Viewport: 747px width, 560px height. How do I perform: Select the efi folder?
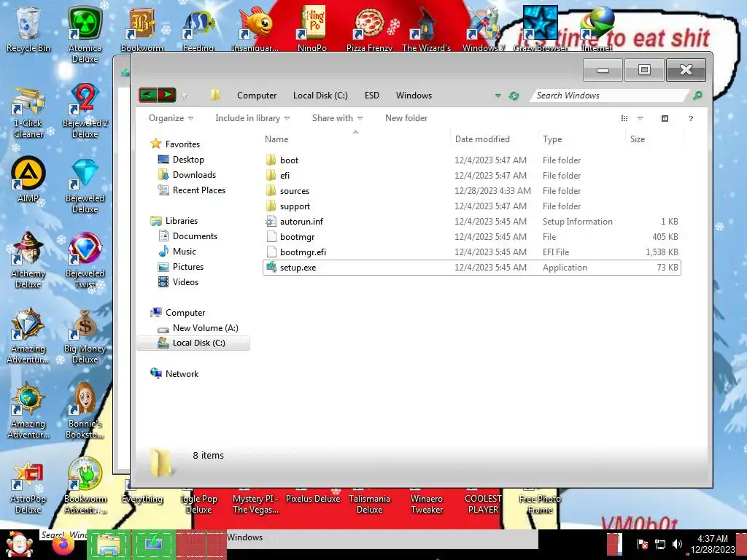pos(472,175)
